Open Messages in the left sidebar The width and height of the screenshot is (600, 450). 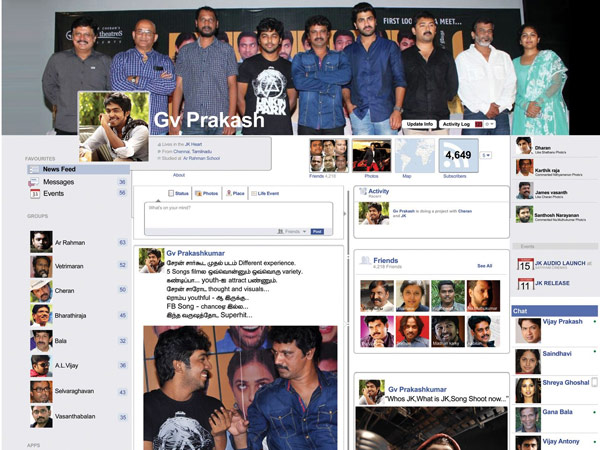(58, 182)
